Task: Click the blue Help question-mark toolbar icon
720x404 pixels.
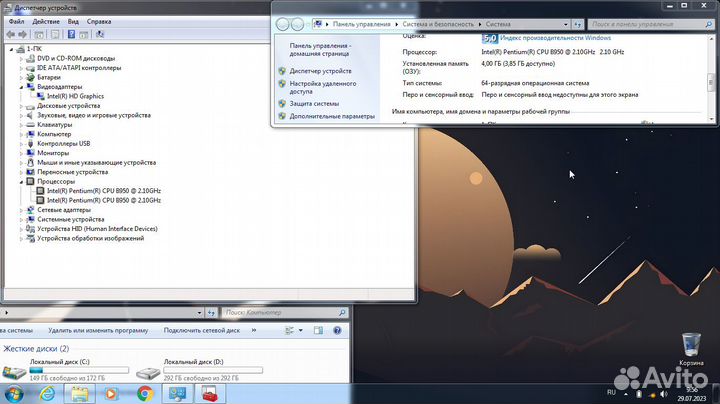Action: point(71,34)
